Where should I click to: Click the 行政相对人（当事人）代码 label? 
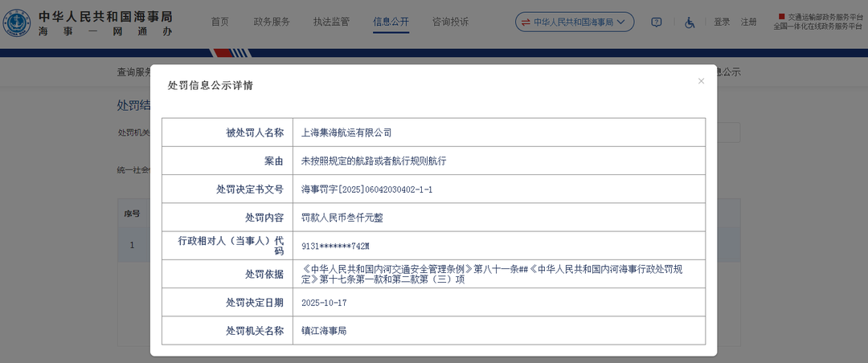[231, 246]
